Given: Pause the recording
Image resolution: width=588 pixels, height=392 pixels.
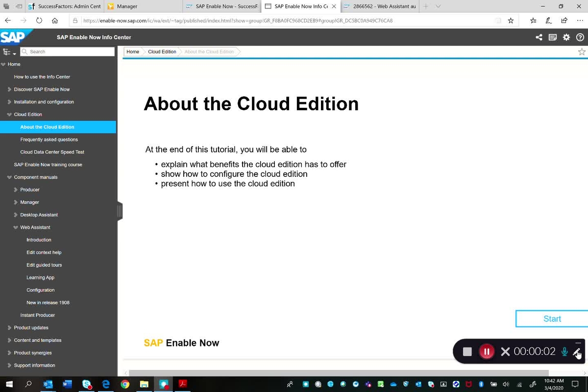Looking at the screenshot, I should point(487,351).
